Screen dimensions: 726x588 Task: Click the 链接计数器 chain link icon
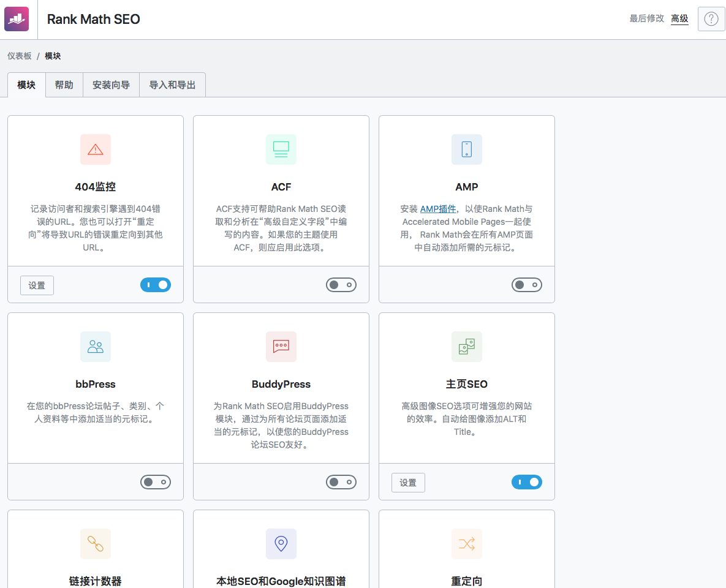(x=96, y=544)
